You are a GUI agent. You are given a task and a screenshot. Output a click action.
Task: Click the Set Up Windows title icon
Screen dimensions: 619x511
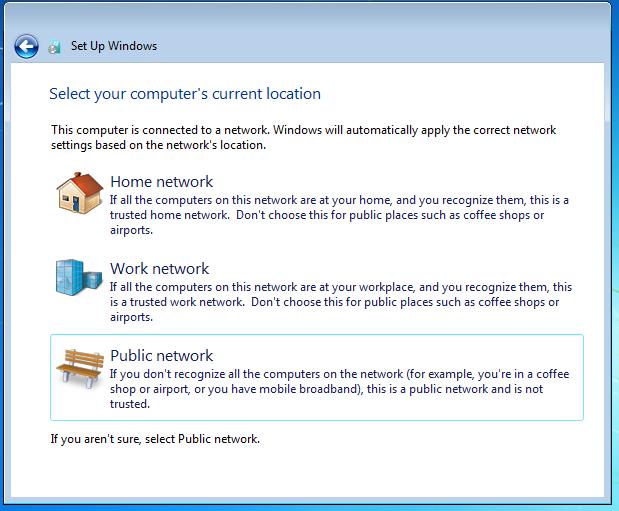(x=54, y=47)
